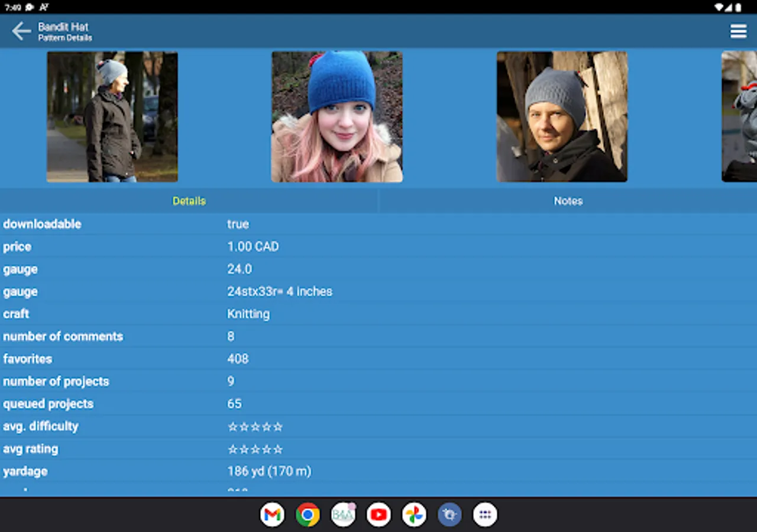
Task: Select the price value 1.00 CAD
Action: (253, 246)
